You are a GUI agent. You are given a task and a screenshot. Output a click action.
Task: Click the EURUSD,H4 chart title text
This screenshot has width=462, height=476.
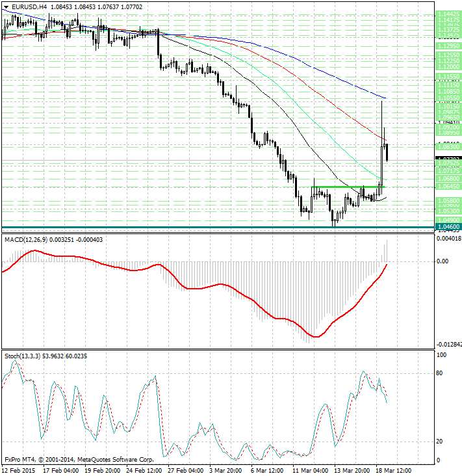point(29,7)
